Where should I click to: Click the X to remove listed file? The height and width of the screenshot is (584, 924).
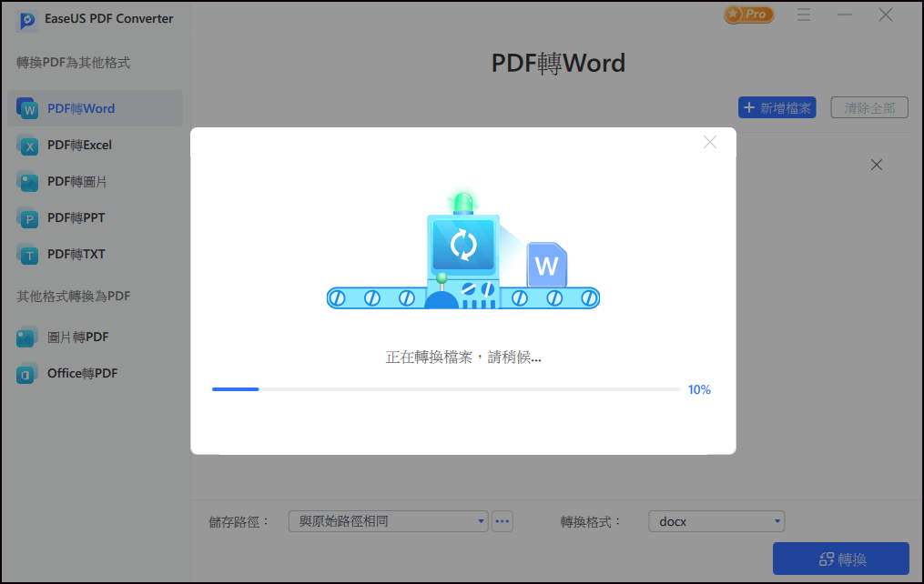pyautogui.click(x=876, y=165)
